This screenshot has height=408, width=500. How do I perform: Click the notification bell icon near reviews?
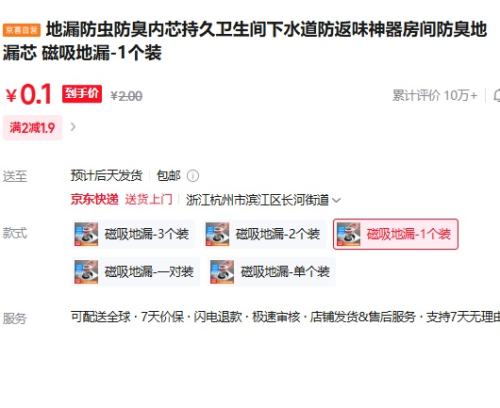pyautogui.click(x=497, y=96)
